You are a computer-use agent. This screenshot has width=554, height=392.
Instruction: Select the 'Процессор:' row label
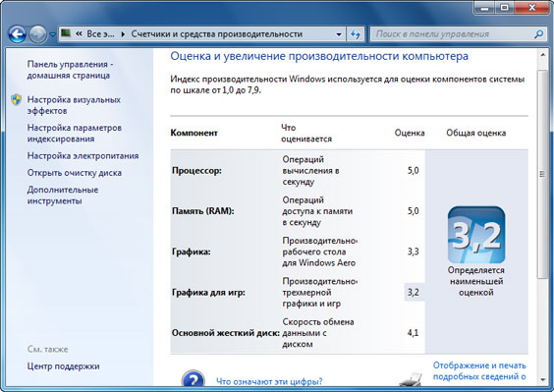(196, 171)
